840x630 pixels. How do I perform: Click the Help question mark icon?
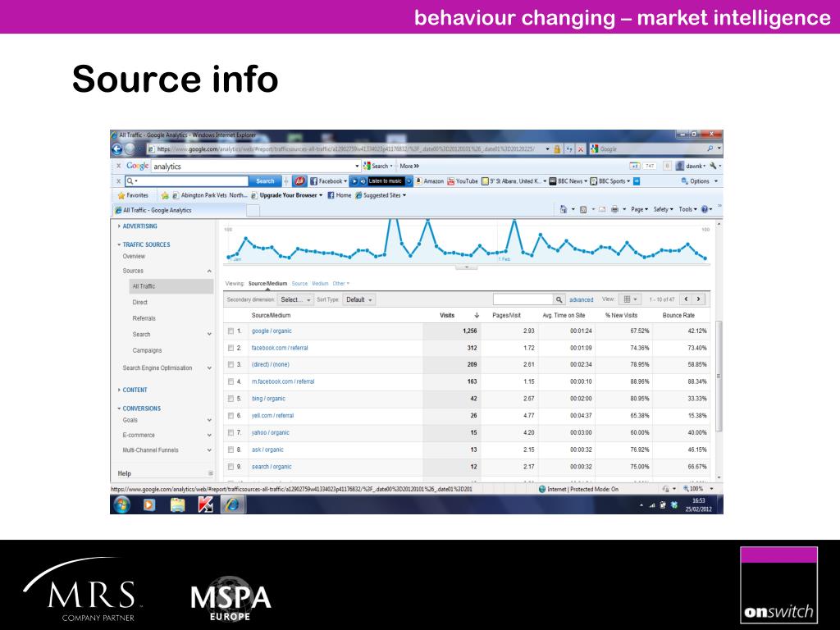point(705,209)
